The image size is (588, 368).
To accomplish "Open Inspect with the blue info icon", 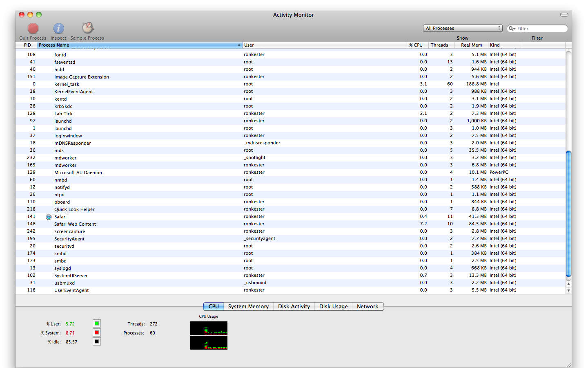I will (x=59, y=28).
